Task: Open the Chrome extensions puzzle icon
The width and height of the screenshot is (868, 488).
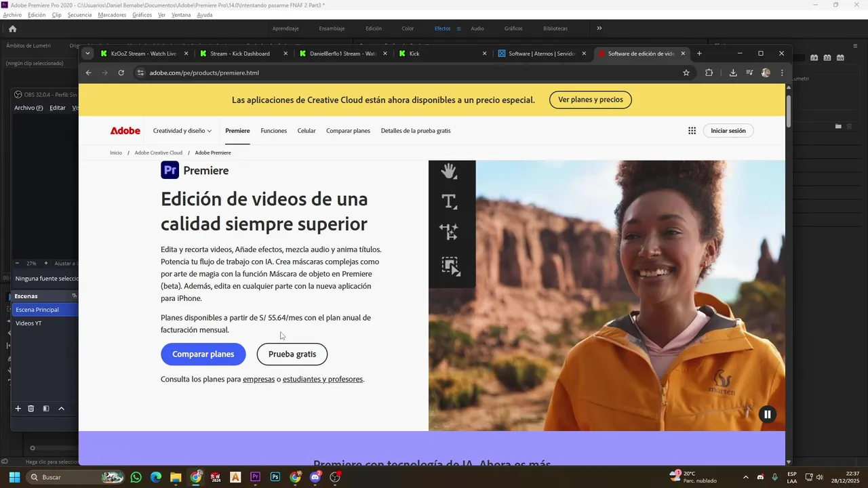Action: tap(709, 73)
